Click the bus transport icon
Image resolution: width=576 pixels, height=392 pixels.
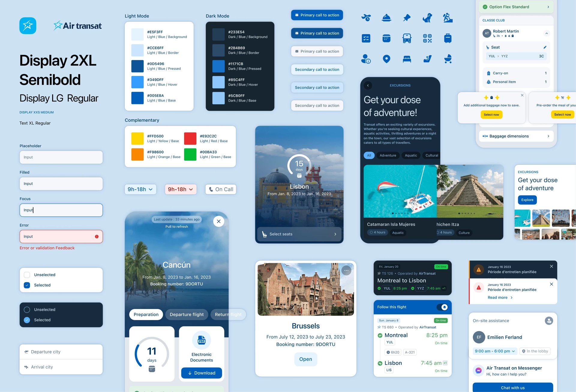[407, 38]
